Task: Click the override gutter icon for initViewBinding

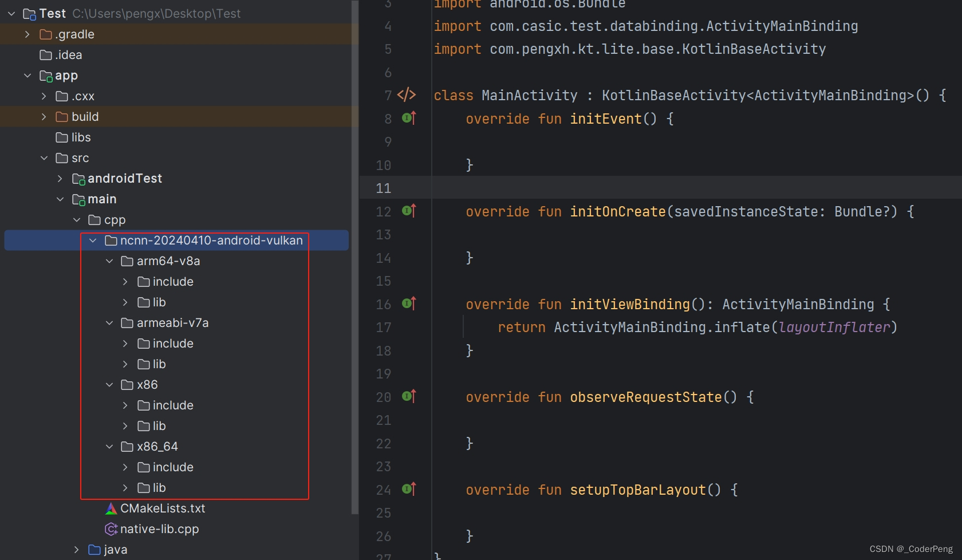Action: tap(409, 303)
